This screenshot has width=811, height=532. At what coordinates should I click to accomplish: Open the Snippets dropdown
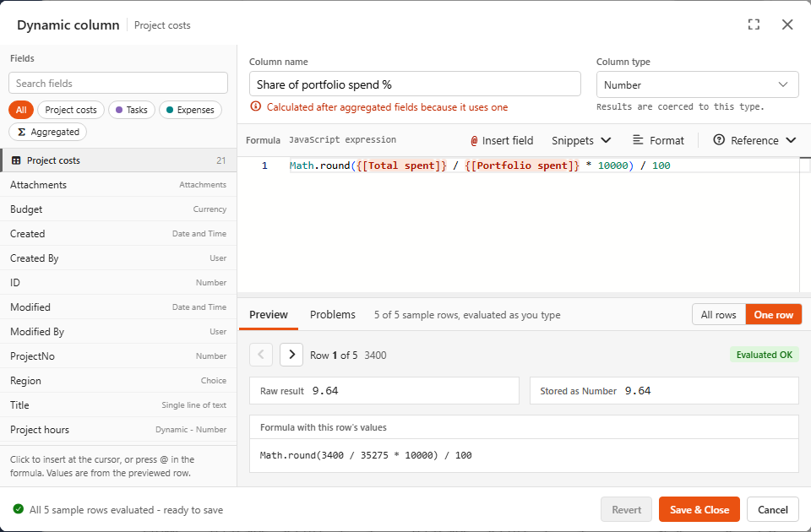click(x=581, y=140)
